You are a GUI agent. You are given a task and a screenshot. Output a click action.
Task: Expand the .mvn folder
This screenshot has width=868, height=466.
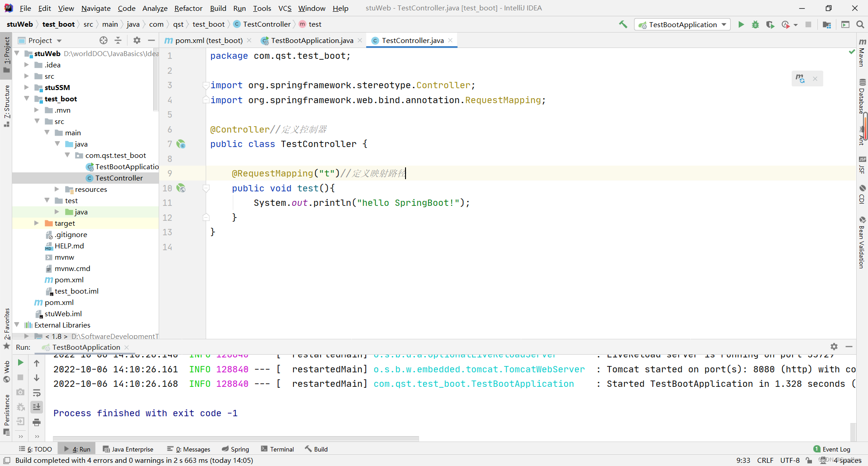(37, 110)
